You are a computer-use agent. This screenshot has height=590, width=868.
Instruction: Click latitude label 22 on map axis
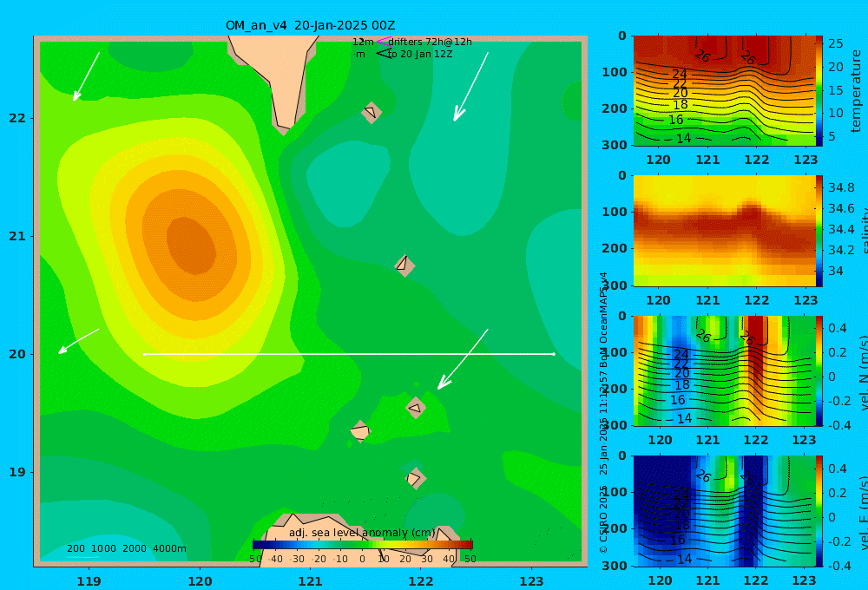pos(17,118)
